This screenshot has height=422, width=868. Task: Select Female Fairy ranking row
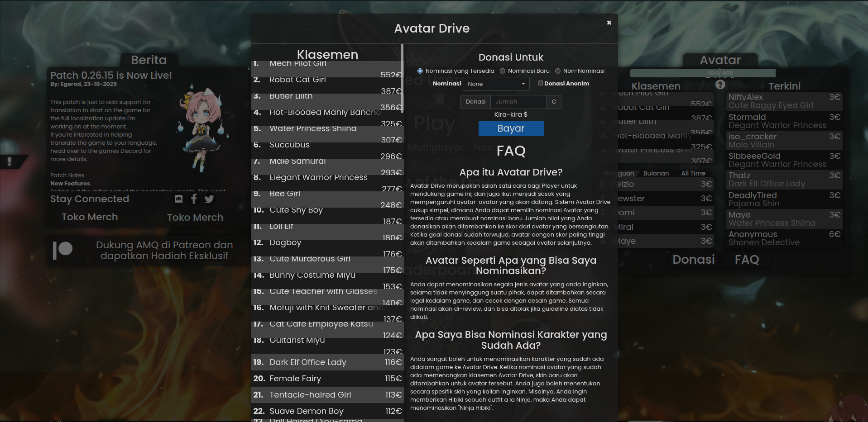point(327,379)
